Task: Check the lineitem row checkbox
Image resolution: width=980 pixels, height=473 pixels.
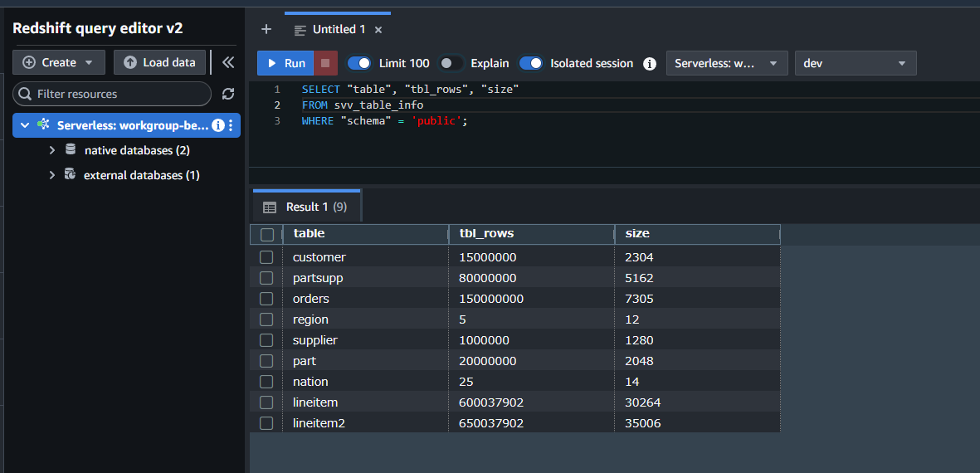Action: (x=266, y=402)
